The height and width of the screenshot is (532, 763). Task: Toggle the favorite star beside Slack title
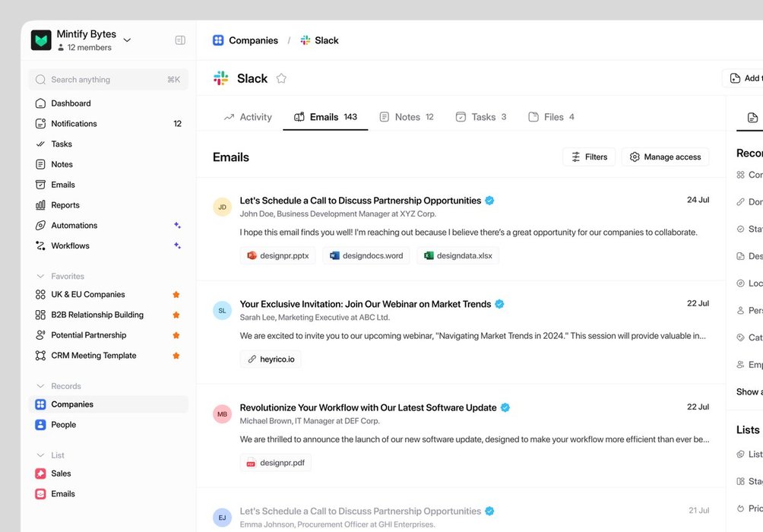tap(281, 78)
